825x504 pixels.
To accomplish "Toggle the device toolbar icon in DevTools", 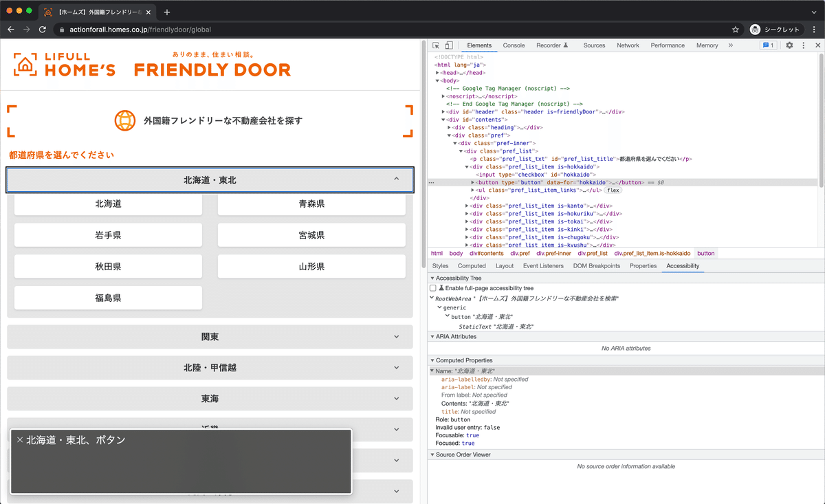I will point(449,45).
